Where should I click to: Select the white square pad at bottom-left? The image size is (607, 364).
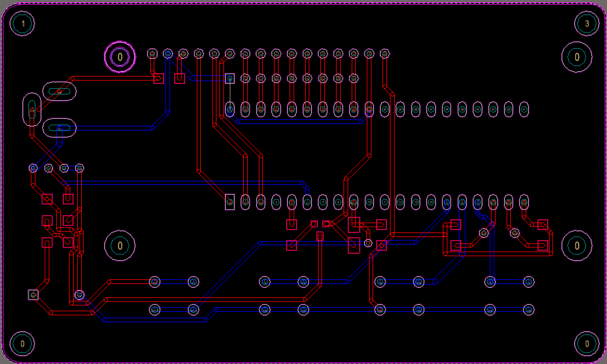click(x=33, y=295)
